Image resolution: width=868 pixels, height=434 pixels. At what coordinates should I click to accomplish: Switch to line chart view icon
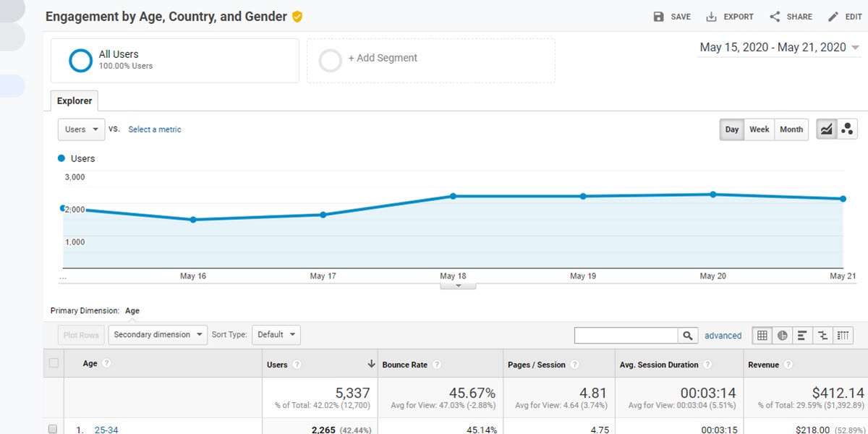826,129
